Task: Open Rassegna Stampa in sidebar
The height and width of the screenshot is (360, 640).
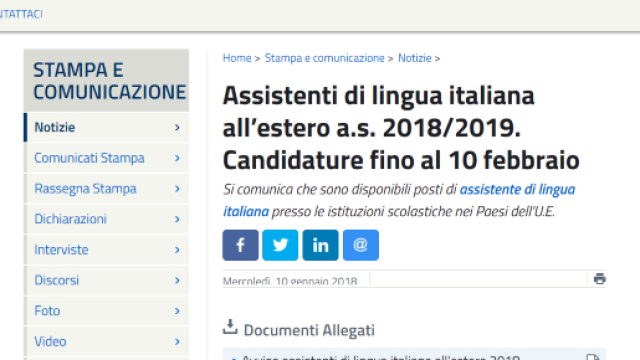Action: pyautogui.click(x=107, y=189)
